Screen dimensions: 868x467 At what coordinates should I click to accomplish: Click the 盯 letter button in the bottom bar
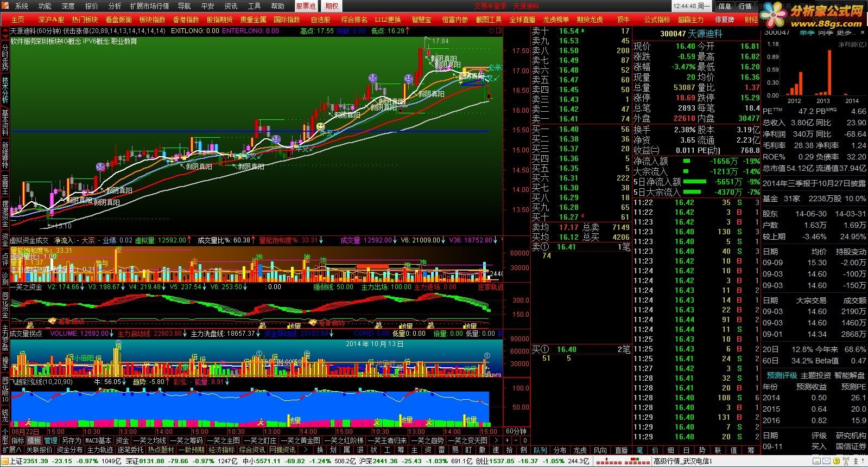[469, 450]
